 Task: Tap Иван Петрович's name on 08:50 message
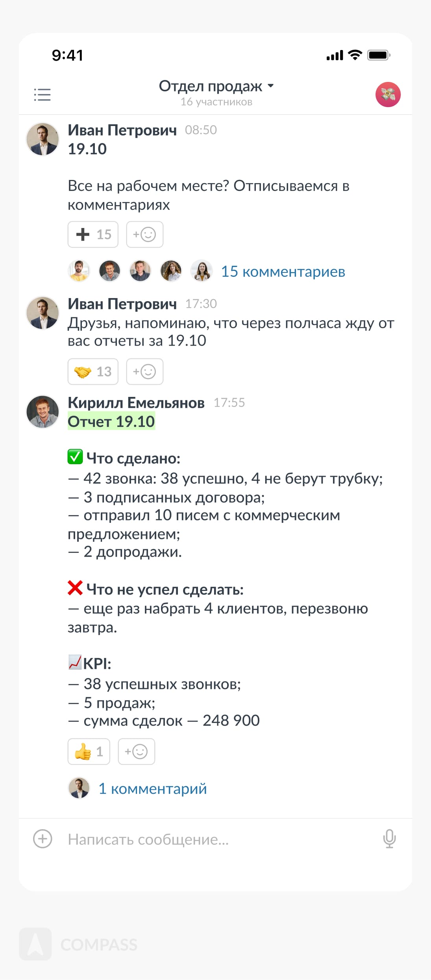click(122, 130)
